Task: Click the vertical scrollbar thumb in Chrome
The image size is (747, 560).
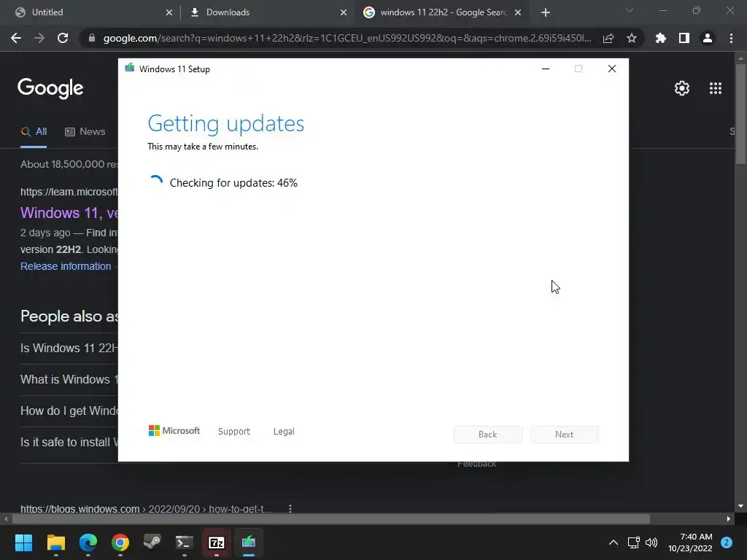Action: [x=741, y=114]
